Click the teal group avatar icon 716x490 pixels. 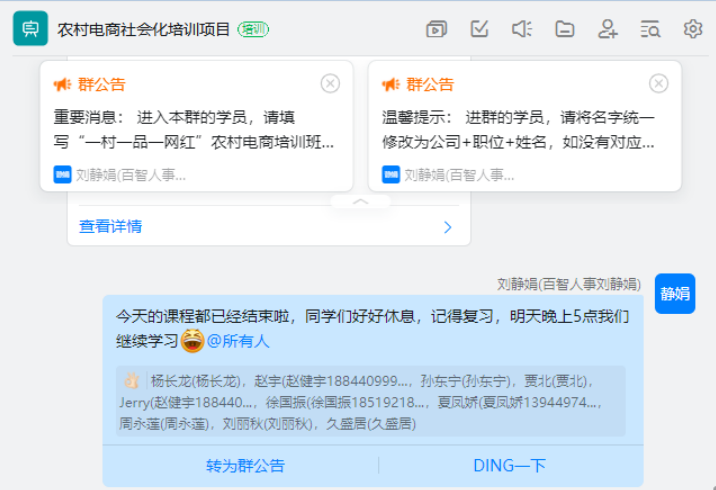point(30,29)
